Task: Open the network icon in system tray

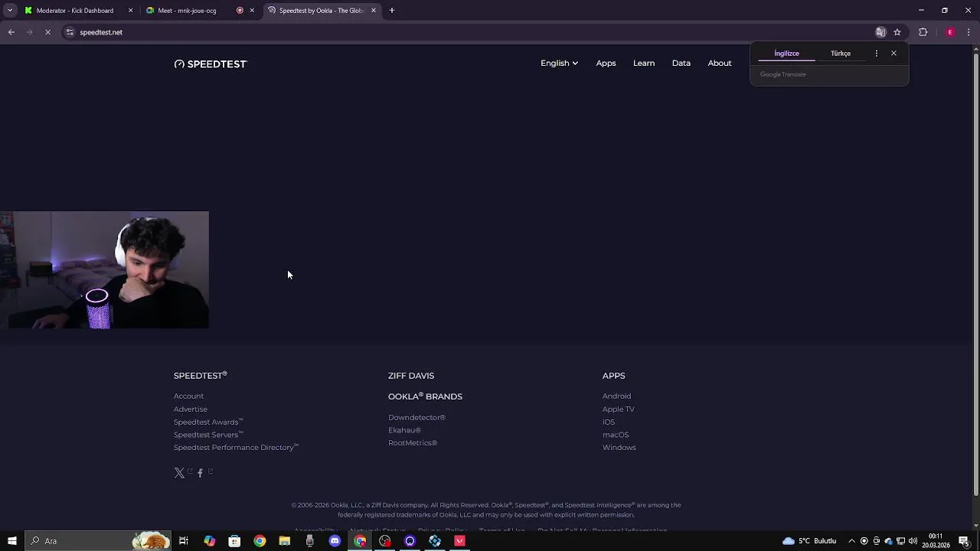Action: click(901, 541)
